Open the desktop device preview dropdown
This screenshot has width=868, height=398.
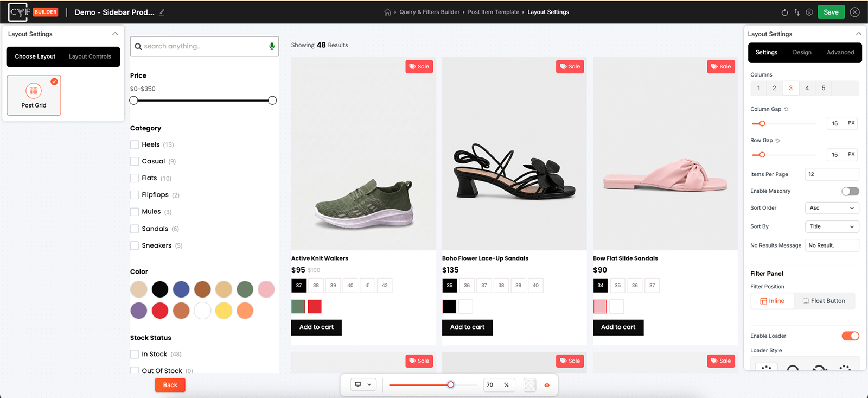(363, 385)
